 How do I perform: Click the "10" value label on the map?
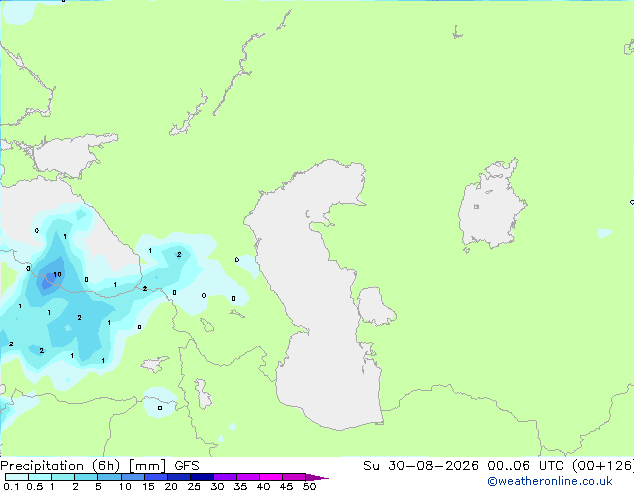(57, 274)
